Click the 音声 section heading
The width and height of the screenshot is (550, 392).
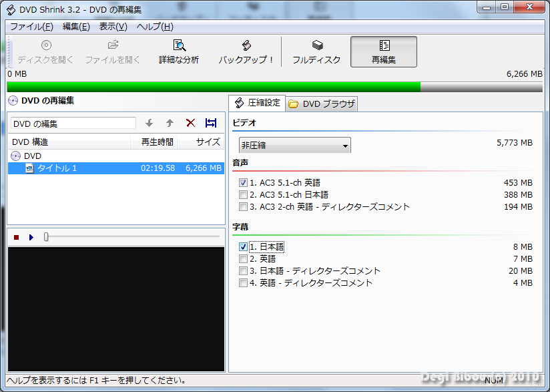coord(240,162)
